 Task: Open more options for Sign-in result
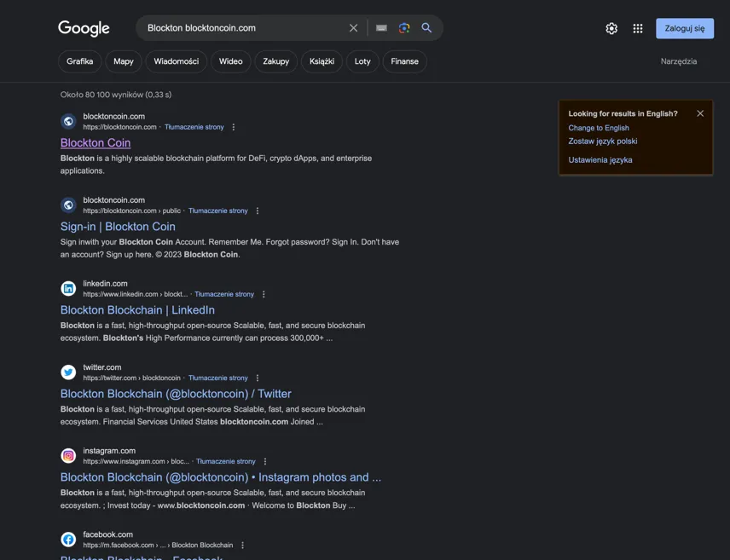(257, 211)
